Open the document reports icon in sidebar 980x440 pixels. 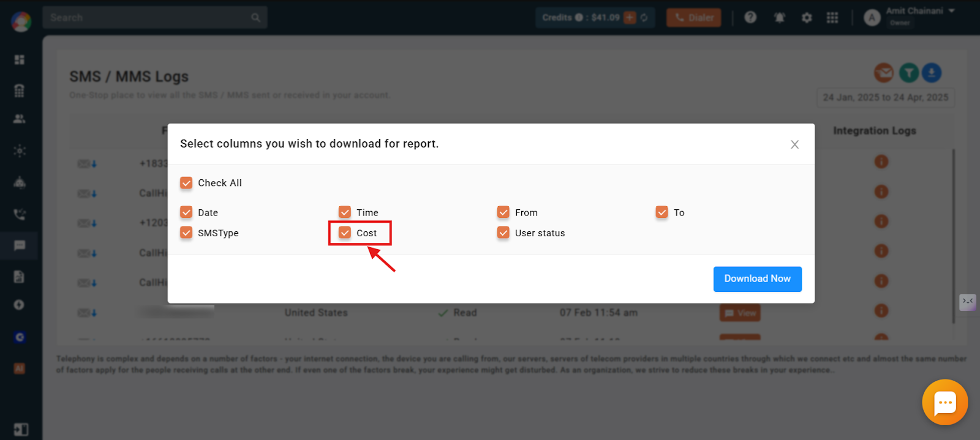click(20, 277)
